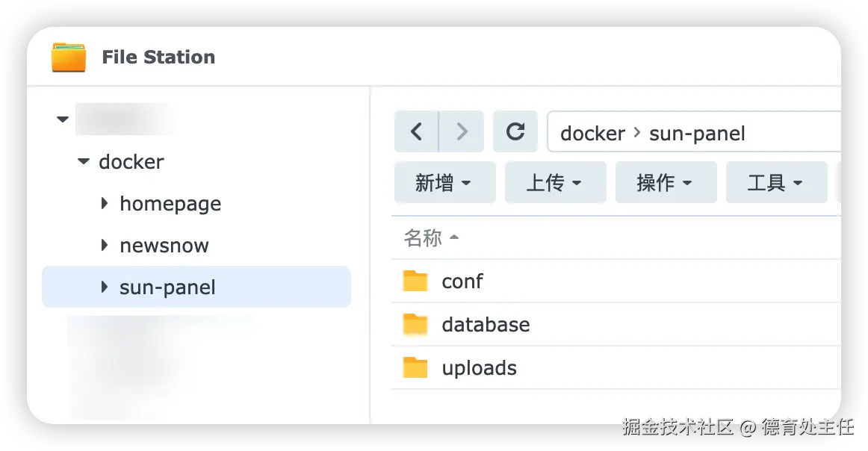Viewport: 868px width, 451px height.
Task: Click the uploads folder icon
Action: click(415, 368)
